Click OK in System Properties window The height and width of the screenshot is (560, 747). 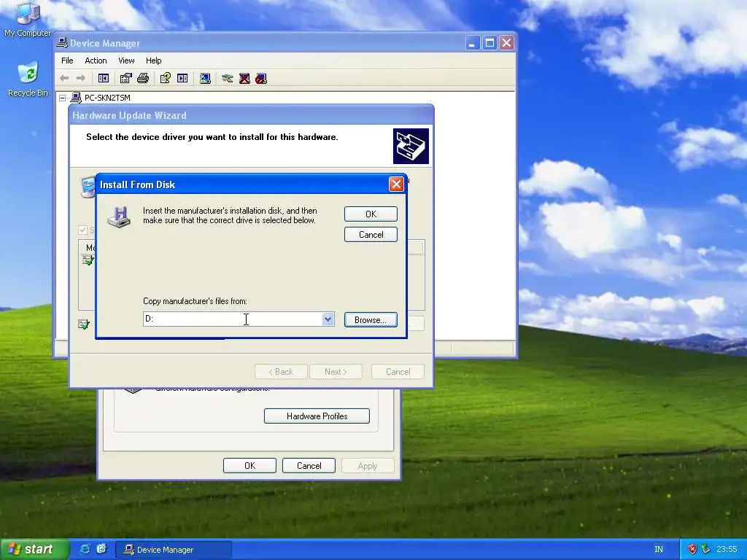point(249,466)
